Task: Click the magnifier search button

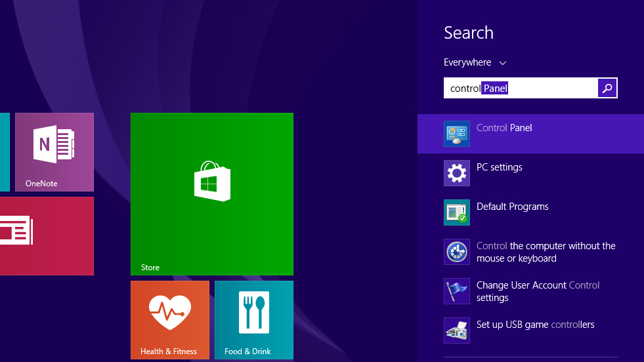Action: 607,88
